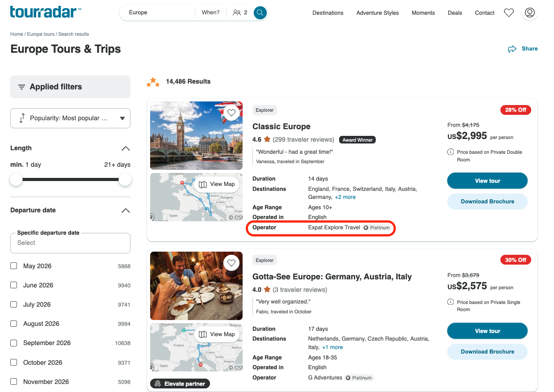Tick the August 2026 checkbox
Screen dimensions: 554x392
(14, 324)
